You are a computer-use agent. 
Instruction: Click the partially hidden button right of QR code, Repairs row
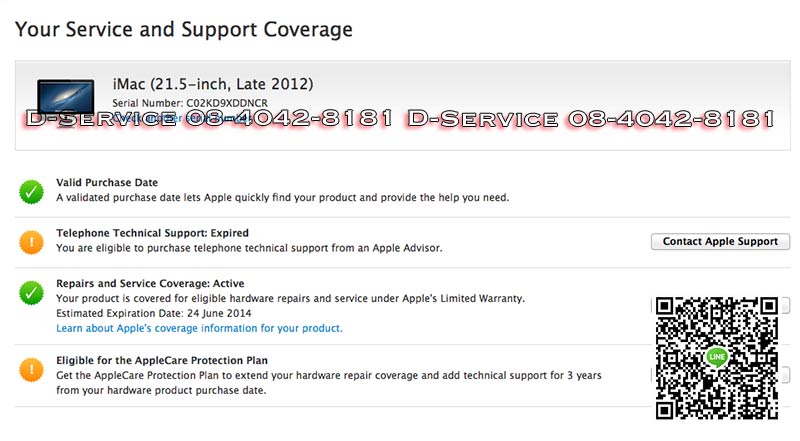point(785,306)
